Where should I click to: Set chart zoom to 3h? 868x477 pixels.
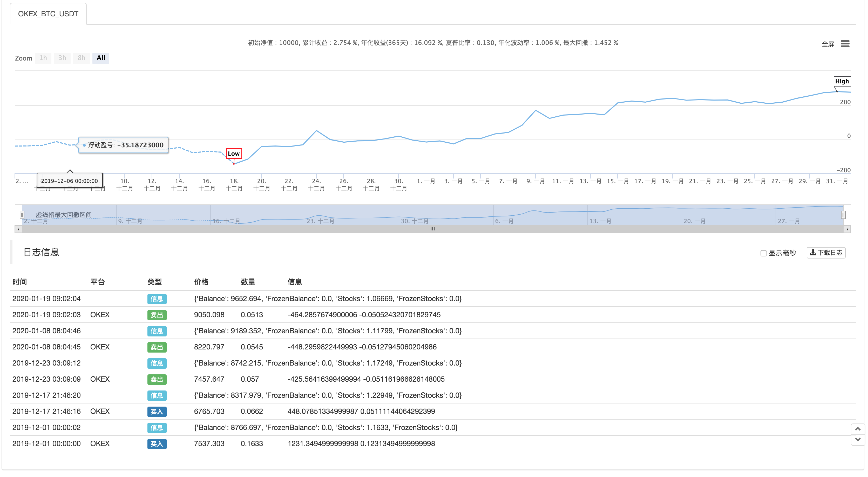click(x=62, y=58)
